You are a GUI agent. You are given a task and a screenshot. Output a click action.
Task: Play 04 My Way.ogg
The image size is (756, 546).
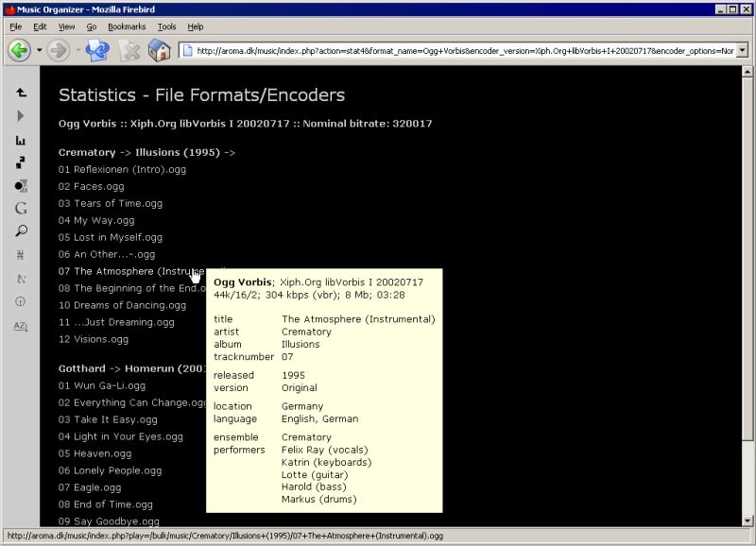(96, 220)
